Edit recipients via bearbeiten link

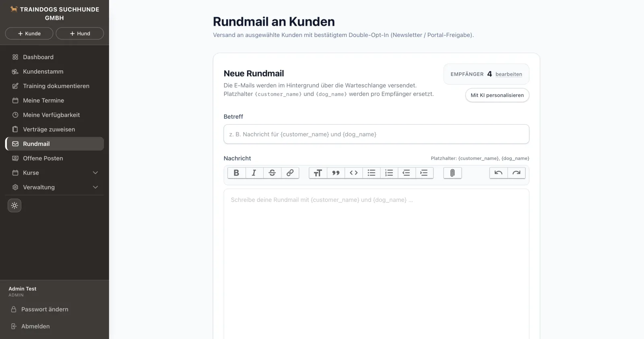pyautogui.click(x=509, y=74)
